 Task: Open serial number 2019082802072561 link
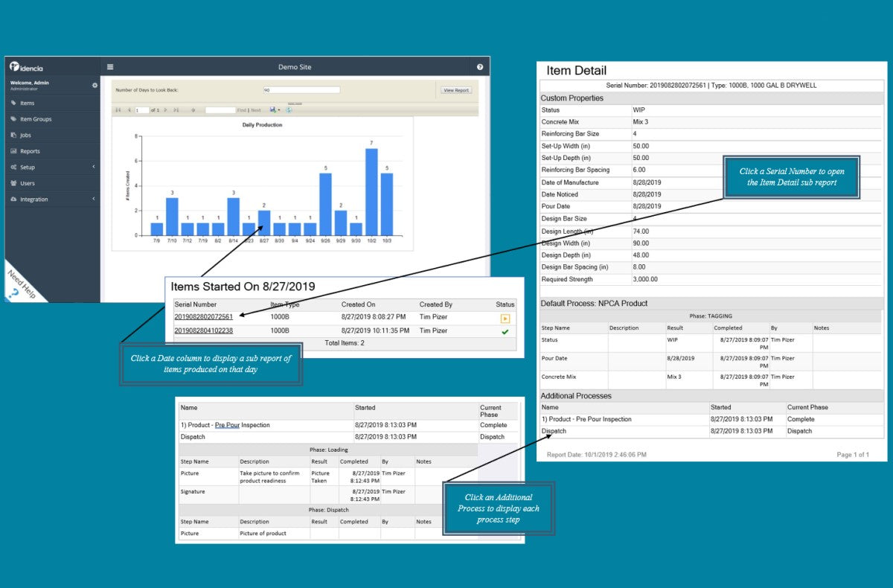click(203, 317)
